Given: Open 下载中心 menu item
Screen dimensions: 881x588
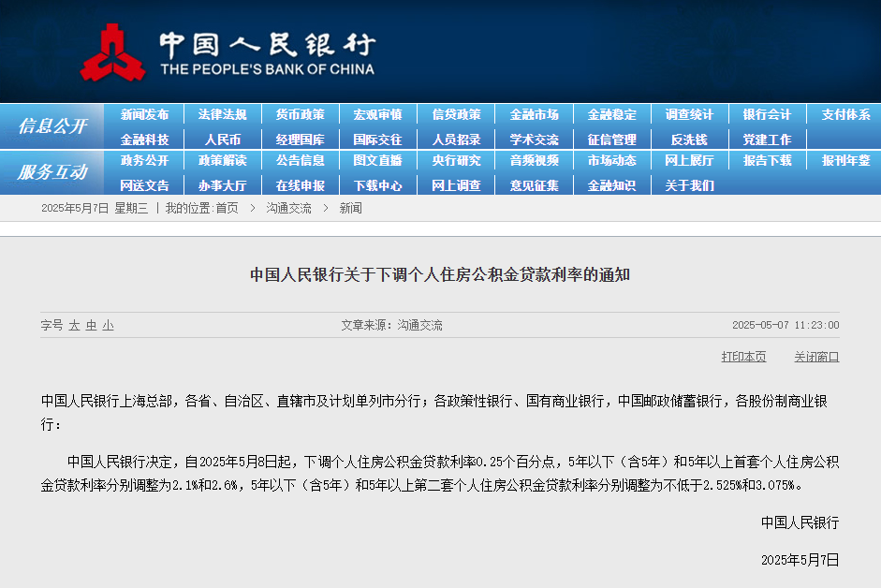Looking at the screenshot, I should click(378, 185).
